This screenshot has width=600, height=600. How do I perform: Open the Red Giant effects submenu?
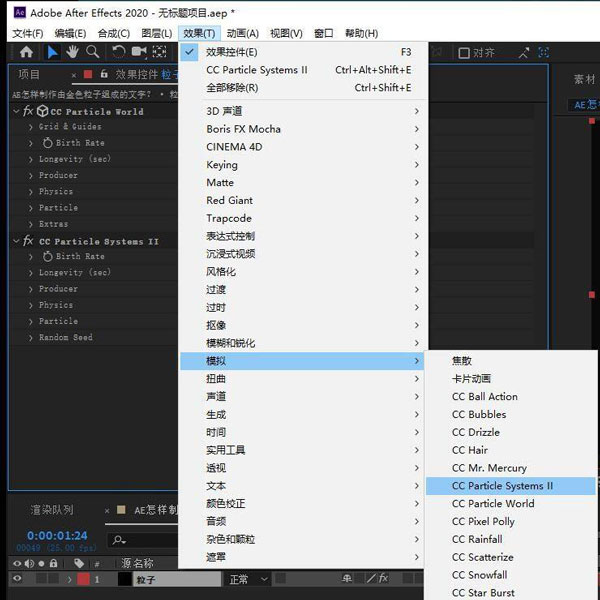tap(302, 201)
